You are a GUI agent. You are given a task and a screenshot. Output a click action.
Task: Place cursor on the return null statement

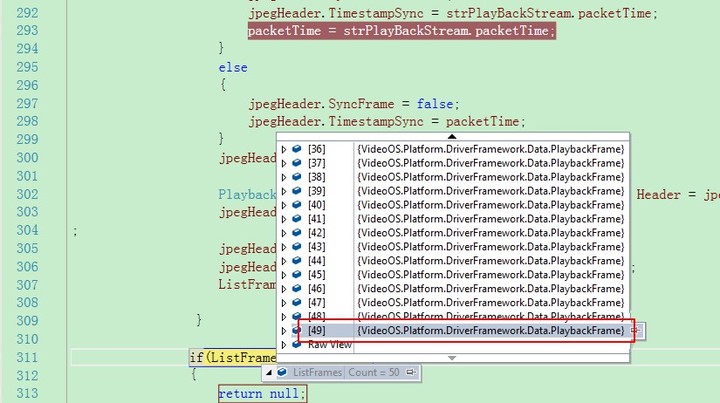pyautogui.click(x=262, y=394)
